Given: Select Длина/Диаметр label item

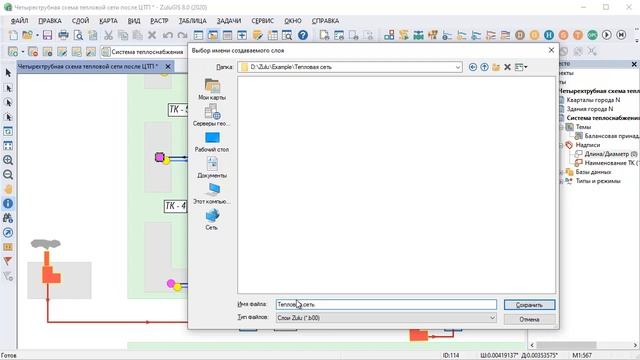Looking at the screenshot, I should (x=611, y=154).
